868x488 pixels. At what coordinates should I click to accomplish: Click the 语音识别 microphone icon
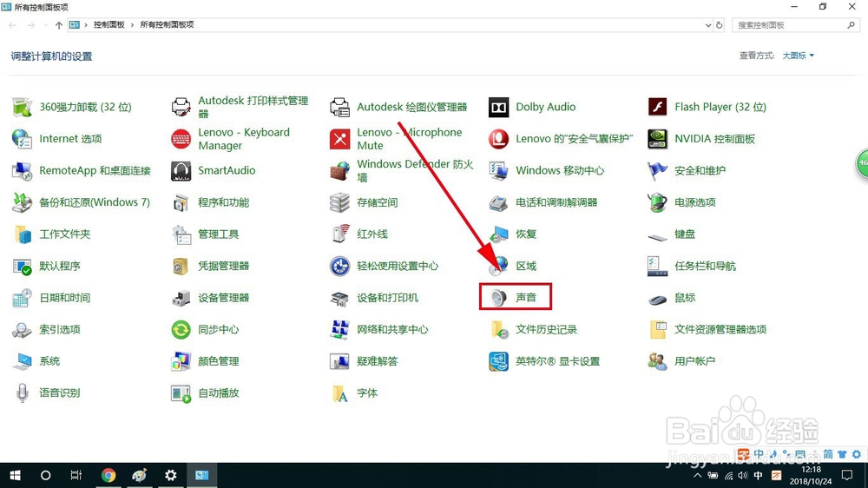[23, 392]
